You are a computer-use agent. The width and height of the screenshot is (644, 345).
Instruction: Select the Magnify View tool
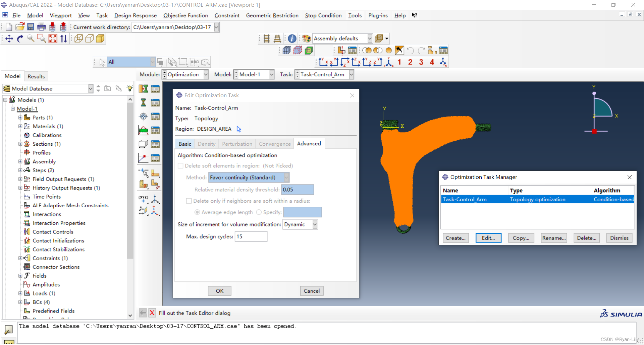coord(31,39)
